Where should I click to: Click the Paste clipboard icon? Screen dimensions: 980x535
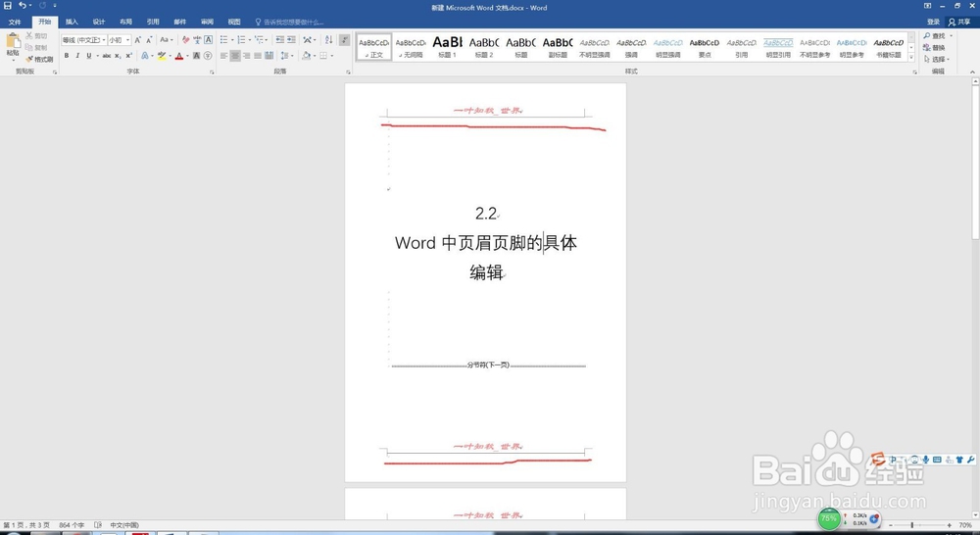(13, 41)
